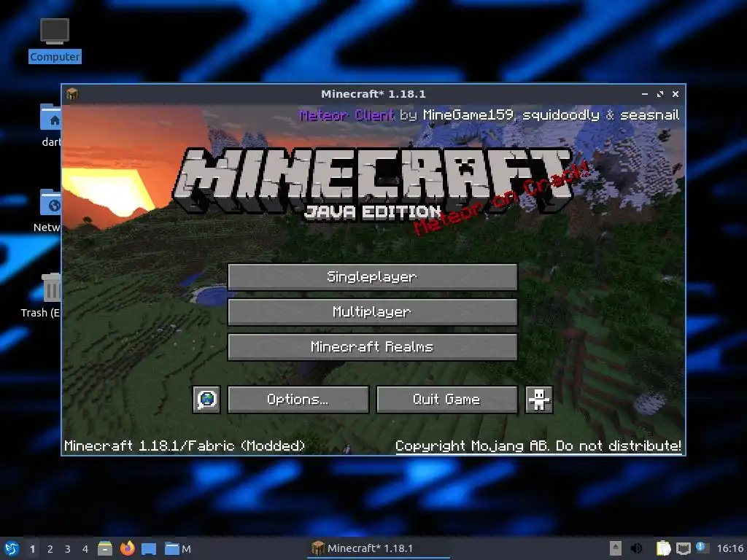747x560 pixels.
Task: Open the Singleplayer menu
Action: pyautogui.click(x=373, y=276)
